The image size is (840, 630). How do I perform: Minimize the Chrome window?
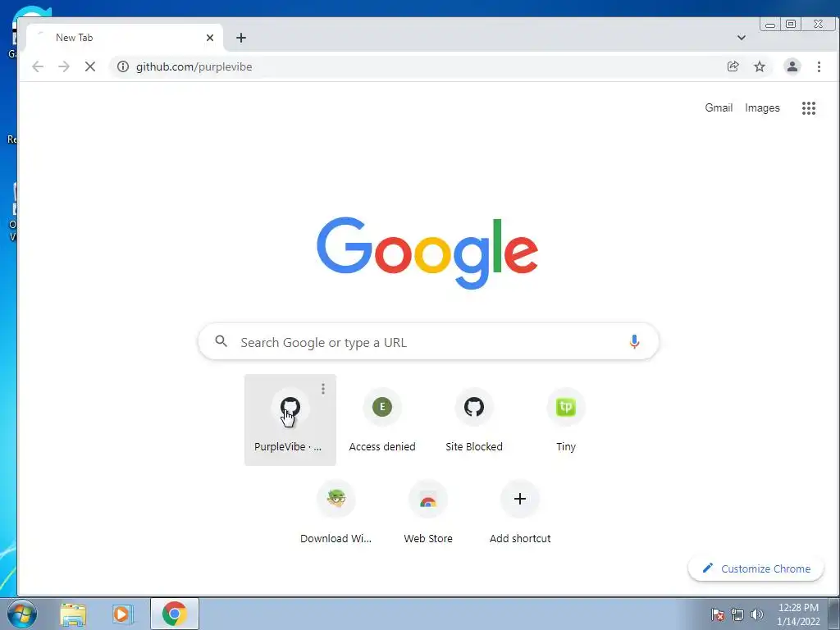coord(769,24)
